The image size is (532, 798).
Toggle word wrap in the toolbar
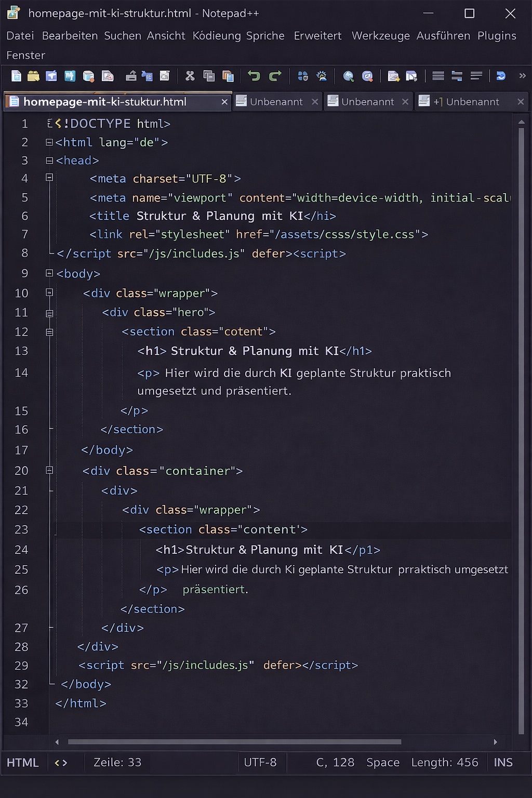(x=437, y=76)
